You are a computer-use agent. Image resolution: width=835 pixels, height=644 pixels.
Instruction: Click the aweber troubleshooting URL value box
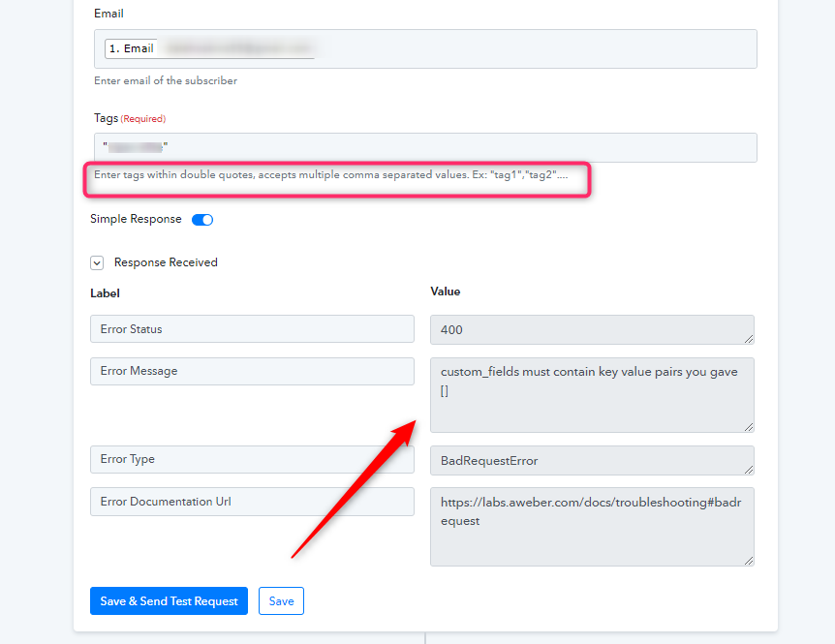click(591, 526)
